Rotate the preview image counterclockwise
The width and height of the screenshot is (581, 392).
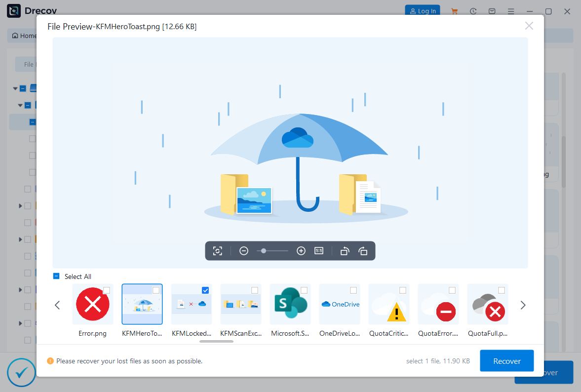[x=345, y=251]
